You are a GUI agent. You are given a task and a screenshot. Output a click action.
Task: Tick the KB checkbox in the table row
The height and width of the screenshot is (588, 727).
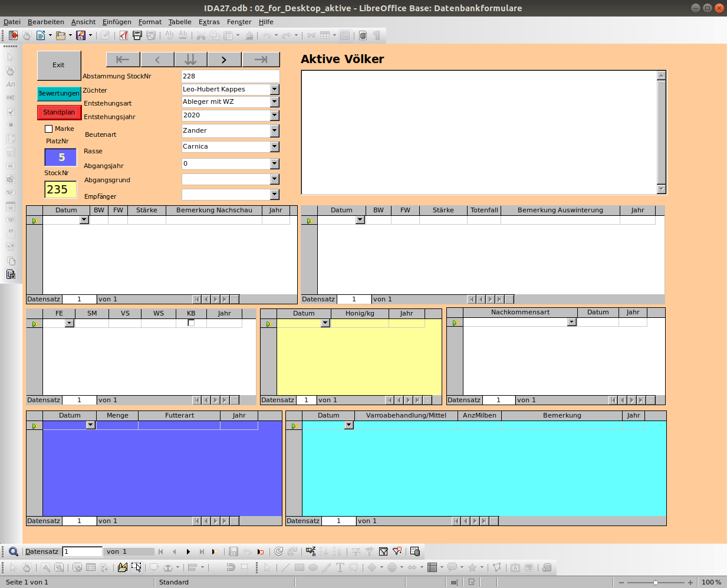[191, 323]
